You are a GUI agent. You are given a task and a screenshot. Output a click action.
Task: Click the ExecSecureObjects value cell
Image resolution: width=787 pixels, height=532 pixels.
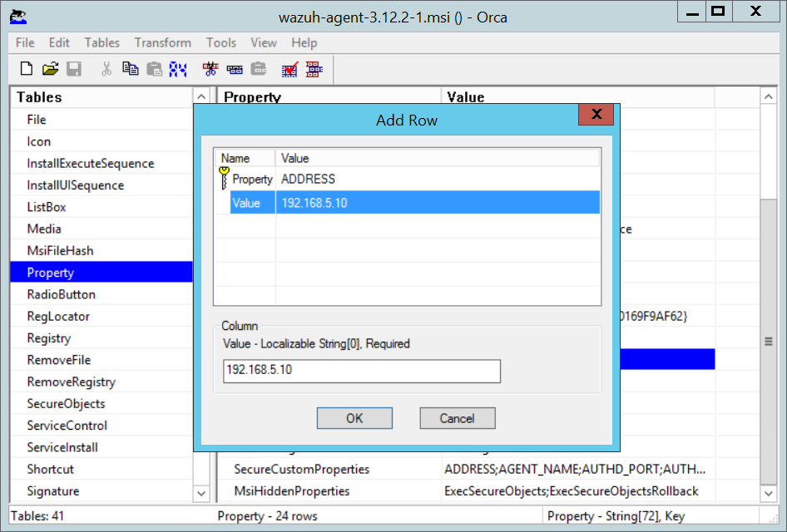point(577,491)
